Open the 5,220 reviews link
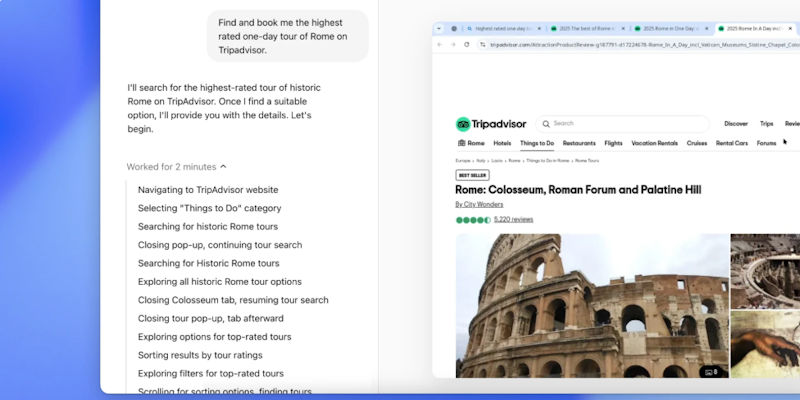 pyautogui.click(x=513, y=219)
